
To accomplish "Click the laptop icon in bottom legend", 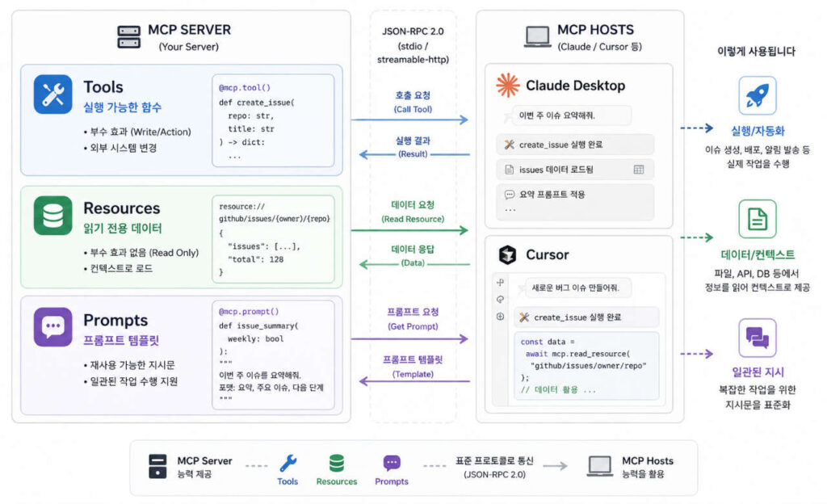I will 600,466.
